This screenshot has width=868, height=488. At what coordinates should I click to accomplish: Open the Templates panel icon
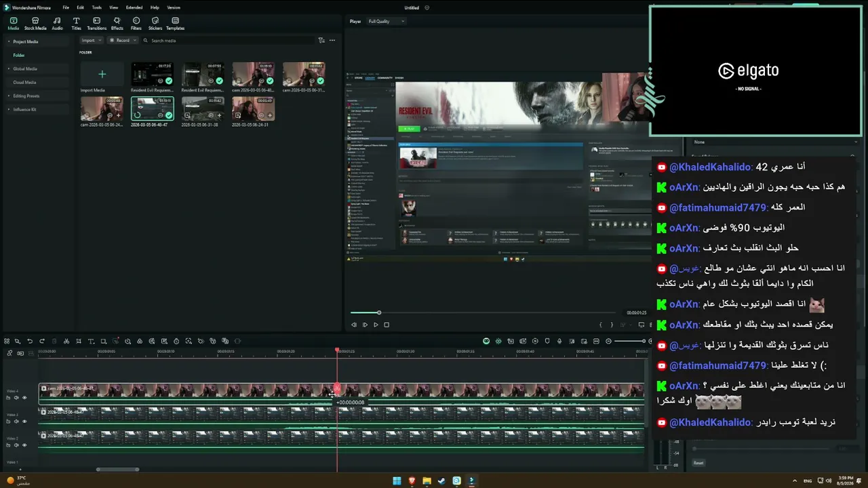[175, 21]
